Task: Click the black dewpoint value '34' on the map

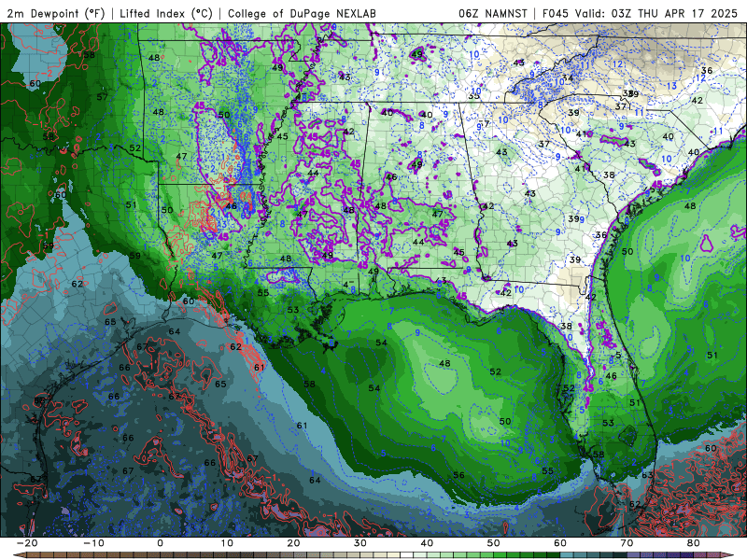Action: pos(567,77)
